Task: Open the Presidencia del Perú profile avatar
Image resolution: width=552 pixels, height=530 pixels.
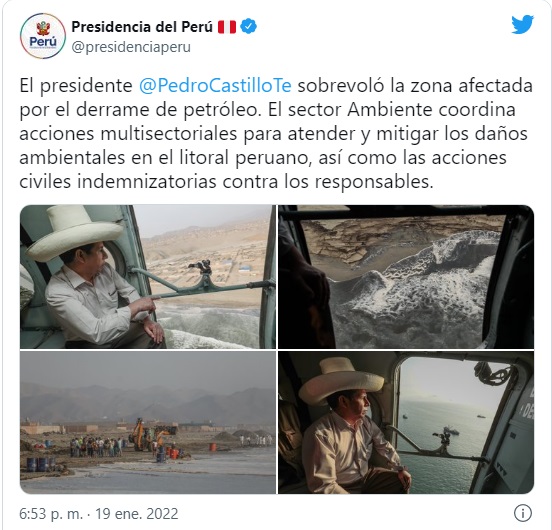Action: point(43,36)
